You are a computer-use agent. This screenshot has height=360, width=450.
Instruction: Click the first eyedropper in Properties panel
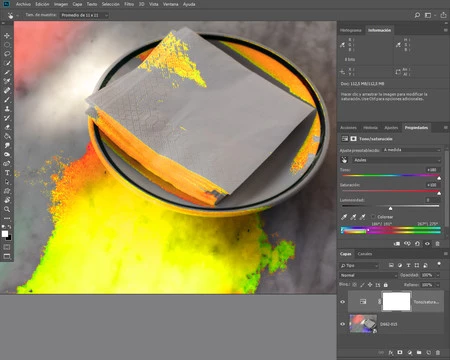[x=344, y=217]
